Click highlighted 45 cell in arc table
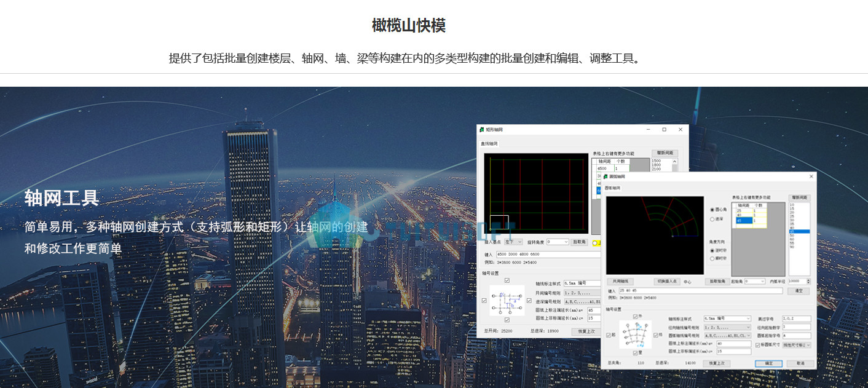Viewport: 868px width, 388px height. pos(744,220)
